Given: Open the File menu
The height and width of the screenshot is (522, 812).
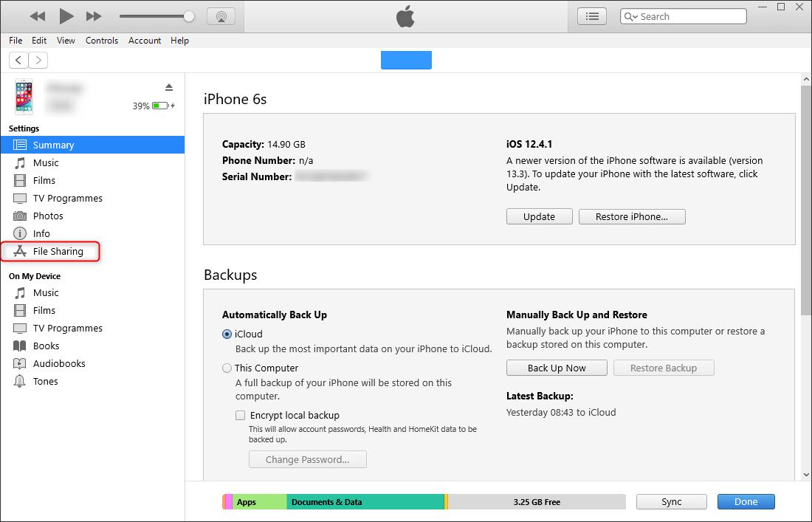Looking at the screenshot, I should coord(16,41).
